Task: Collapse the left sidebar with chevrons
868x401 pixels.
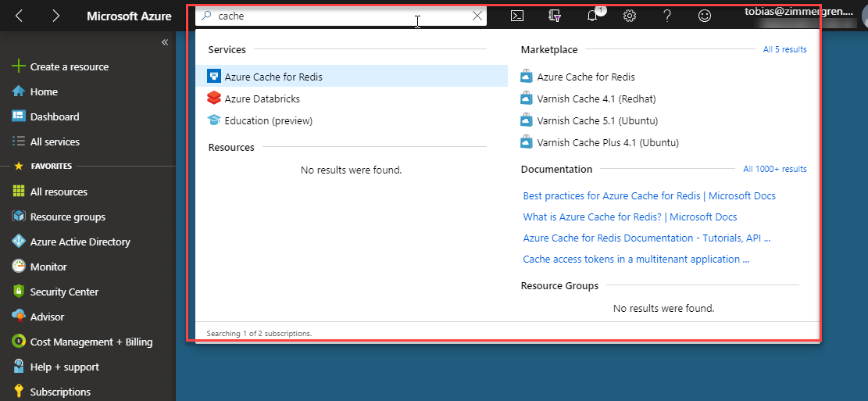Action: click(x=165, y=42)
